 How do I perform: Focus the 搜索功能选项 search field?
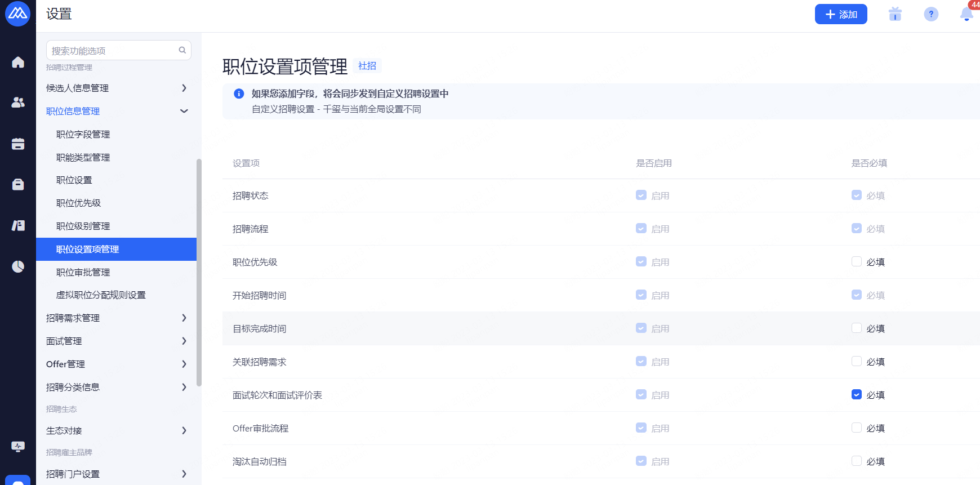click(113, 50)
